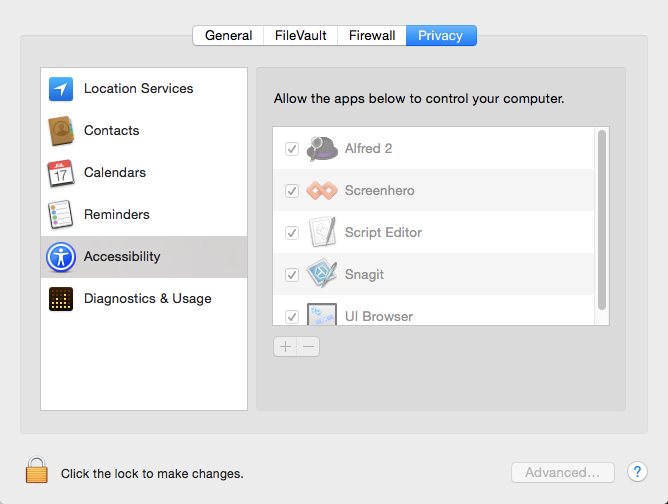Select Contacts in the privacy list

(144, 130)
